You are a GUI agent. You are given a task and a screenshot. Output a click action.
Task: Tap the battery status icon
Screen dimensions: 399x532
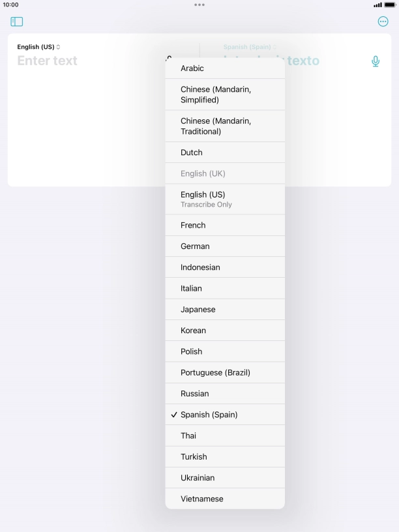tap(390, 5)
